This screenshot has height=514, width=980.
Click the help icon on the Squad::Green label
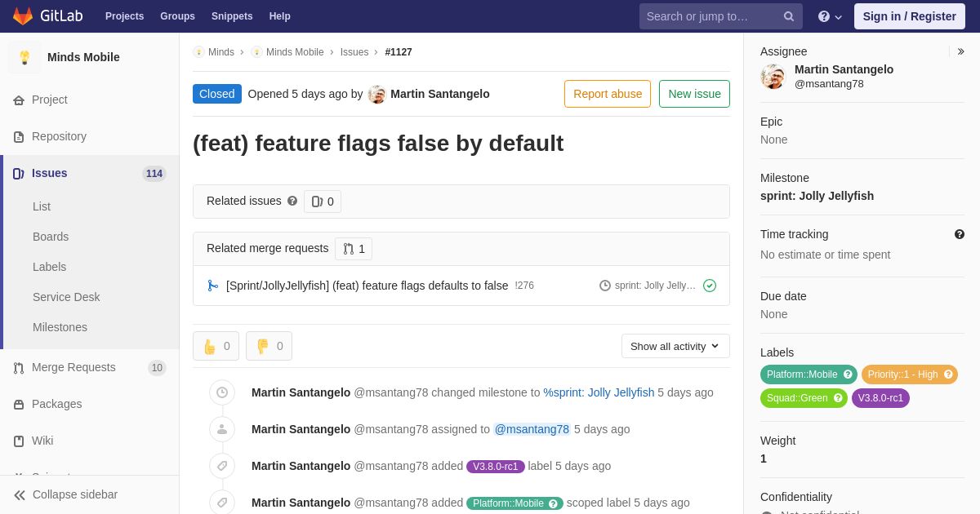(x=838, y=398)
